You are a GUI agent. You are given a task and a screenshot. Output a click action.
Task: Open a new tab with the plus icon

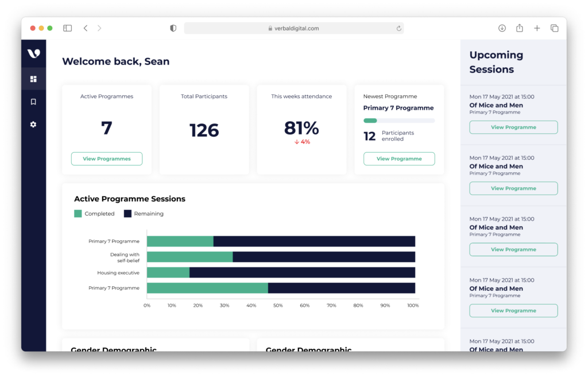coord(537,28)
